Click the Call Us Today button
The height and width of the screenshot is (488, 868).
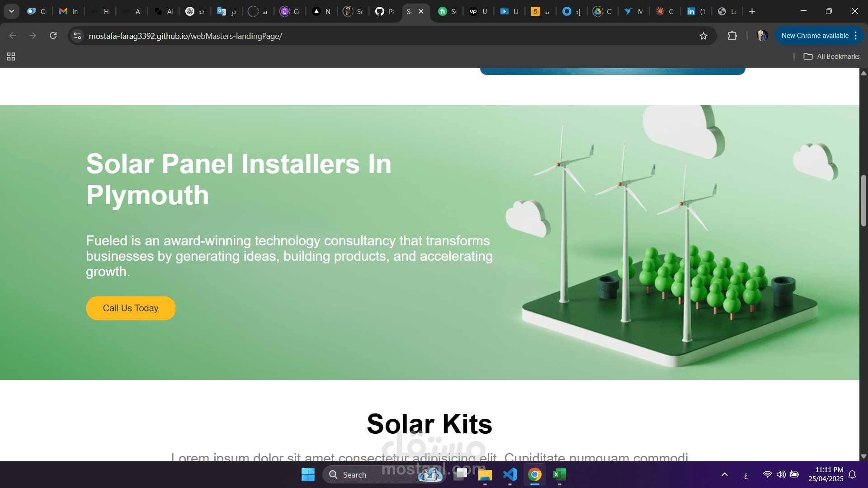[x=131, y=308]
